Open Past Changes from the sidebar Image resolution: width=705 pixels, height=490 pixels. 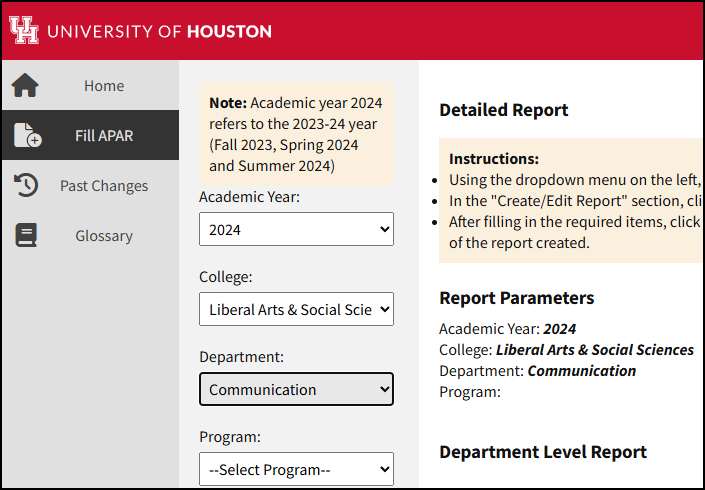(x=103, y=186)
